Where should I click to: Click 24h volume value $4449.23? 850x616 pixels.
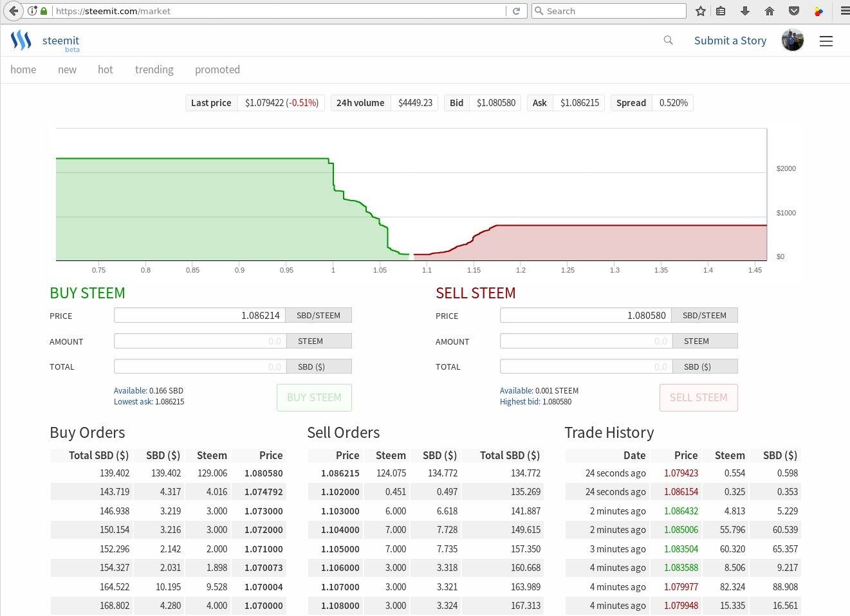(x=415, y=103)
